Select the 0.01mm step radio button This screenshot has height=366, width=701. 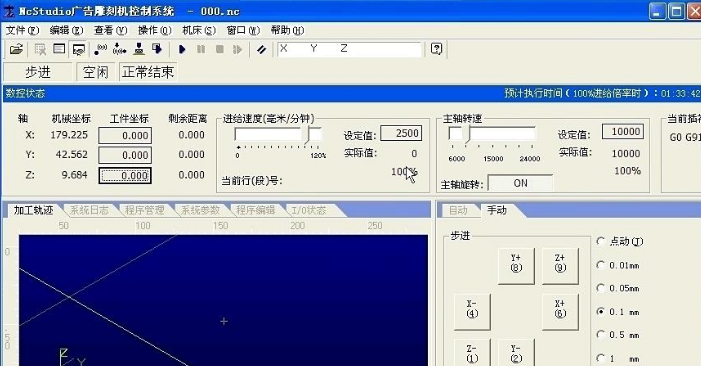coord(601,265)
